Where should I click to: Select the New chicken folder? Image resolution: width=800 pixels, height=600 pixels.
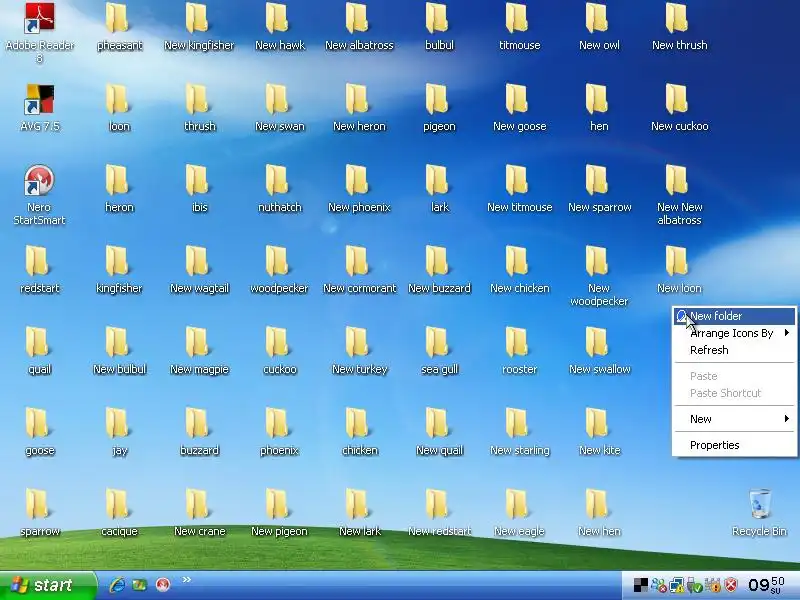tap(519, 270)
